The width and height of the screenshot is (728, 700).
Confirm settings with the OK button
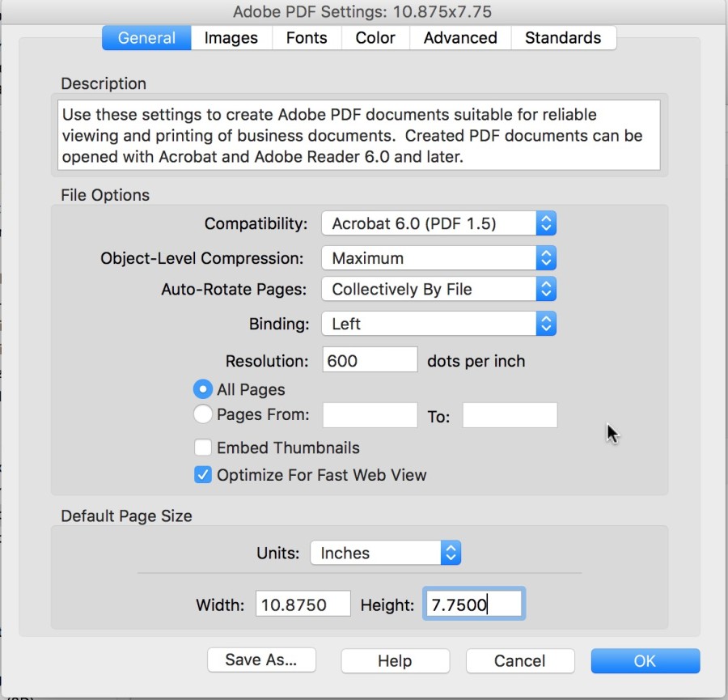point(645,660)
